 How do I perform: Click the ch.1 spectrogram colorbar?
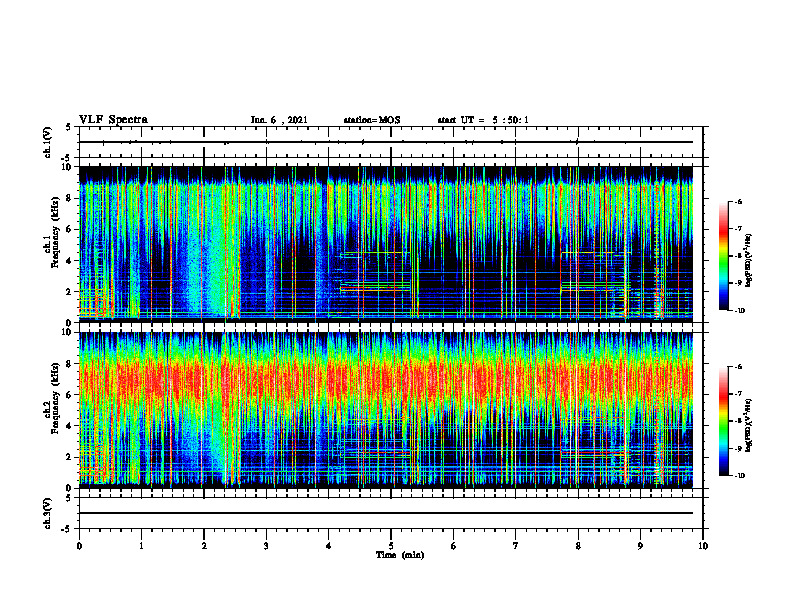[x=723, y=256]
